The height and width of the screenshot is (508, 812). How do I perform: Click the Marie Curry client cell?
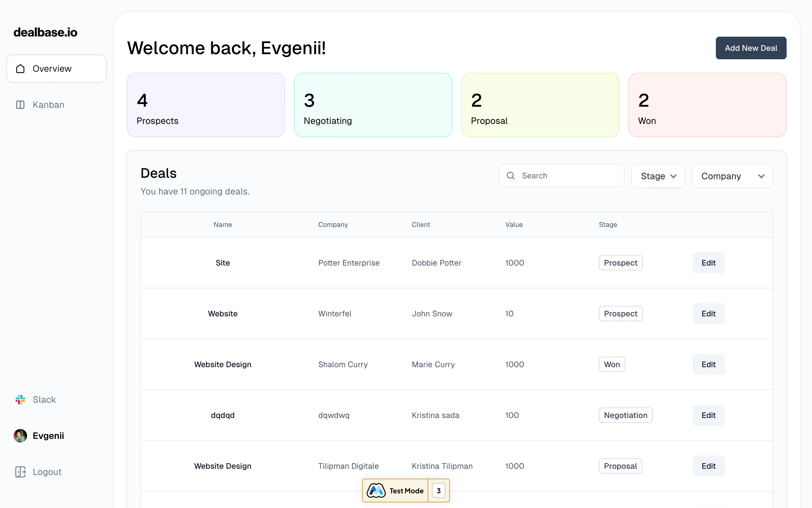(x=433, y=364)
